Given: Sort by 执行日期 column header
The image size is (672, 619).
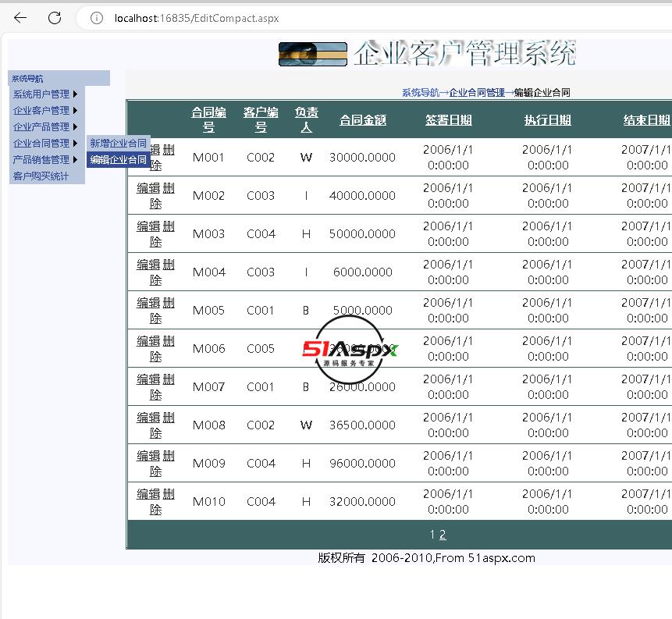Looking at the screenshot, I should [547, 120].
